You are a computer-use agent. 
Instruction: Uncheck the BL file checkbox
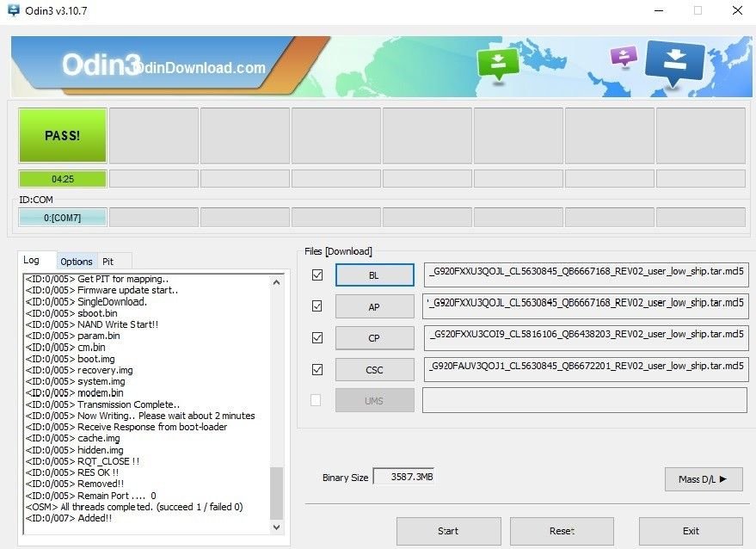[317, 275]
